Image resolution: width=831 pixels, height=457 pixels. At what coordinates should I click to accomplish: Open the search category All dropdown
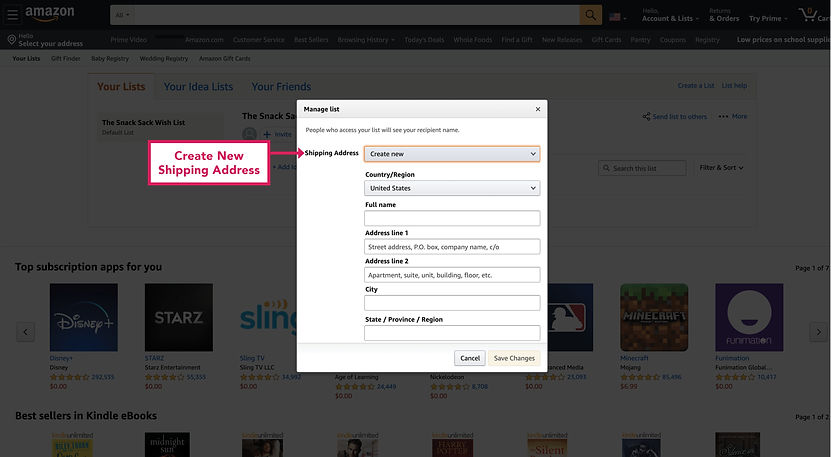pos(122,15)
